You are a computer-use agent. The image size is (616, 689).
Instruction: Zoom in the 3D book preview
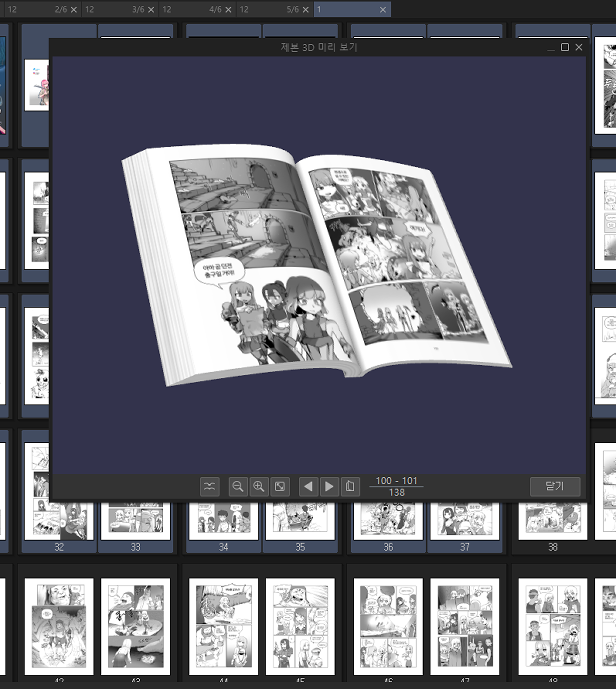(259, 486)
